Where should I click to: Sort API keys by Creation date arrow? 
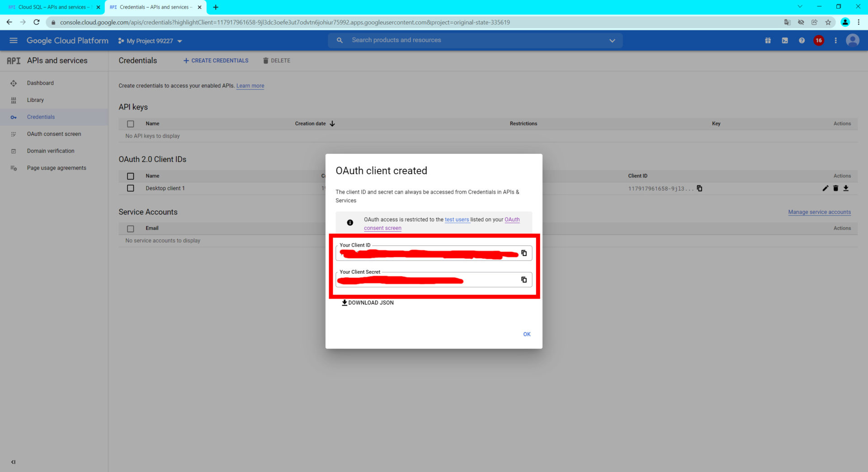[x=332, y=124]
